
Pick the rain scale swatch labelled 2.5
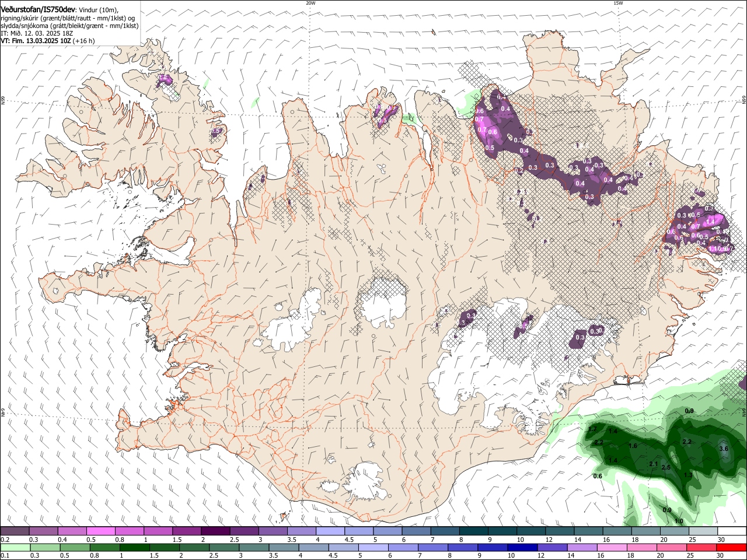[224, 548]
